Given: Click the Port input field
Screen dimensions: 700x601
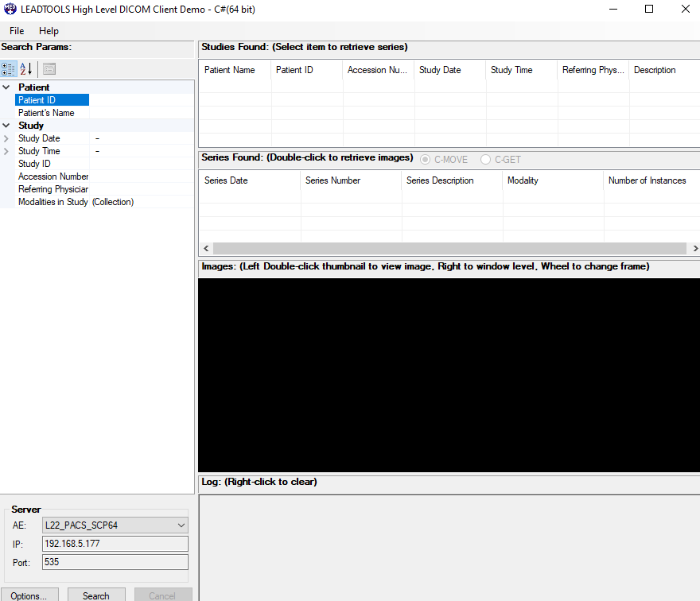Looking at the screenshot, I should click(x=115, y=562).
